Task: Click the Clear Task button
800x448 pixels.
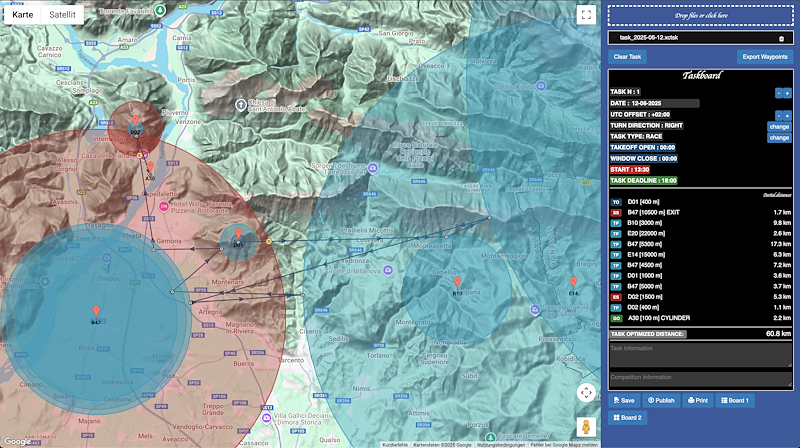Action: tap(627, 57)
